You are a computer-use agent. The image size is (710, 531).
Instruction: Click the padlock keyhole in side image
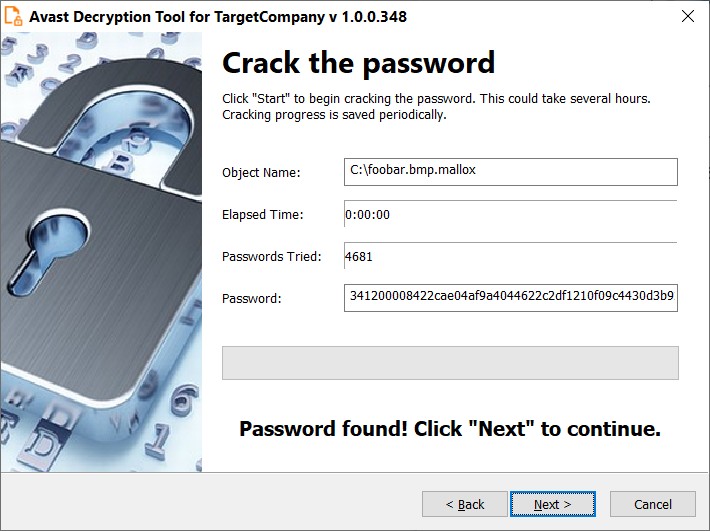(x=50, y=244)
